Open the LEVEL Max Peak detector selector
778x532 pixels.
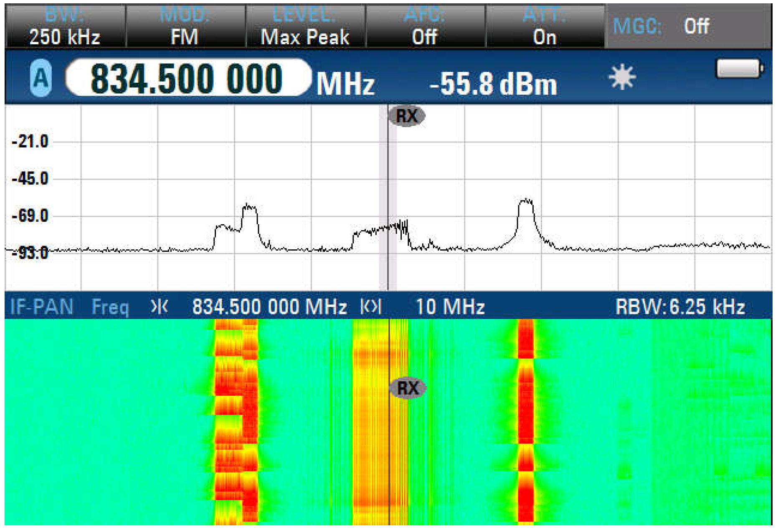305,27
